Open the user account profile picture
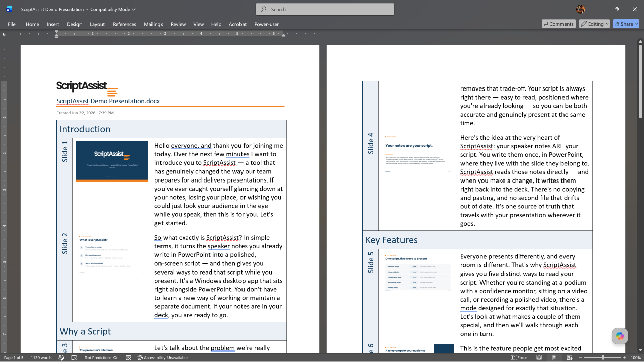 point(581,9)
